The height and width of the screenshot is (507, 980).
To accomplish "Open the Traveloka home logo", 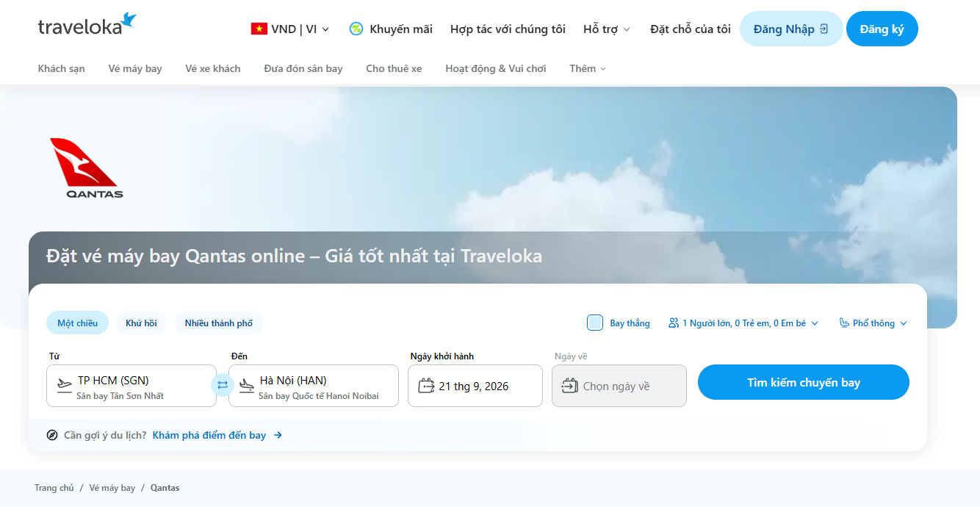I will pyautogui.click(x=87, y=24).
